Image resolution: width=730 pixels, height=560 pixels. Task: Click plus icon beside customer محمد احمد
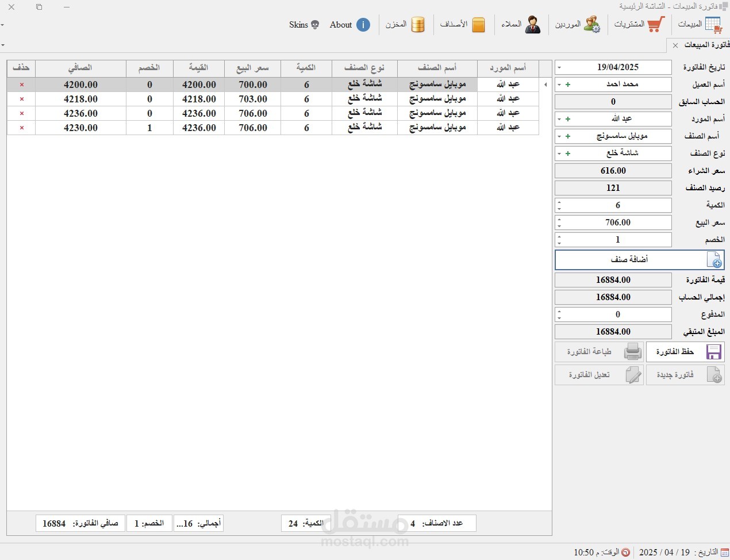pyautogui.click(x=568, y=85)
